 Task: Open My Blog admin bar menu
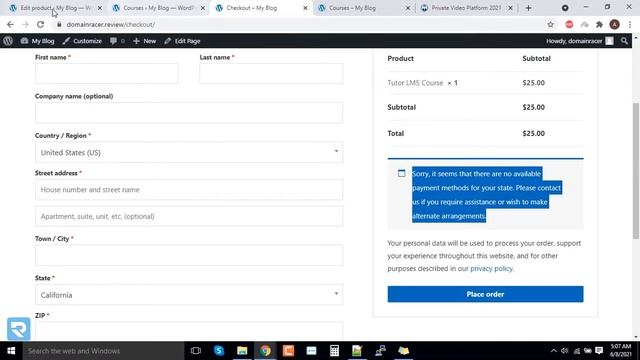coord(38,41)
